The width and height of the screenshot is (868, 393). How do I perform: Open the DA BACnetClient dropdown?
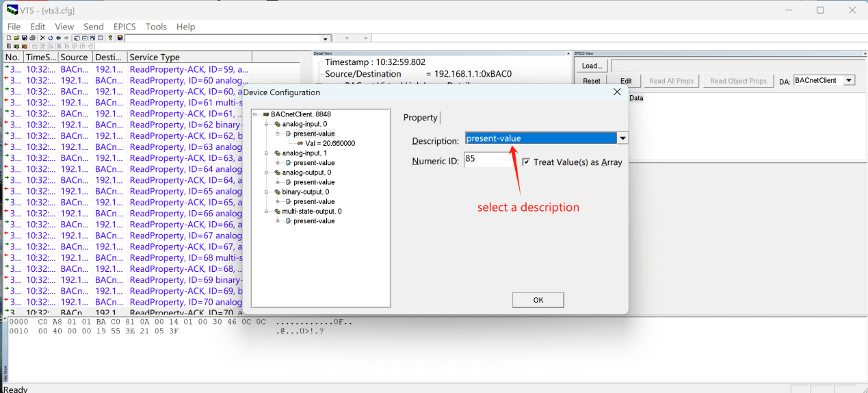click(849, 80)
